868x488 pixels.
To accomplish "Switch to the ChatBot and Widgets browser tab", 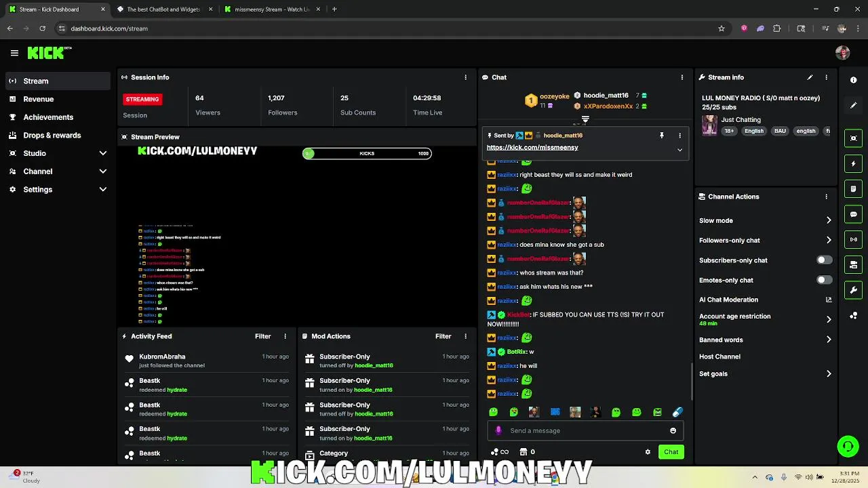I will point(163,9).
